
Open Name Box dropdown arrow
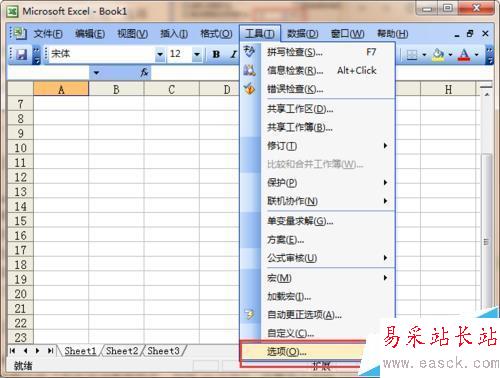[96, 72]
